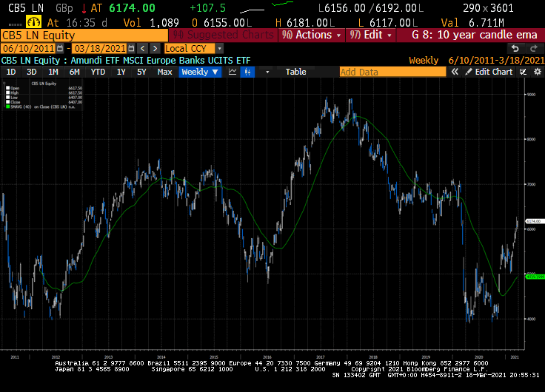
Task: Click the end date 03/18/2021 field
Action: pyautogui.click(x=100, y=48)
